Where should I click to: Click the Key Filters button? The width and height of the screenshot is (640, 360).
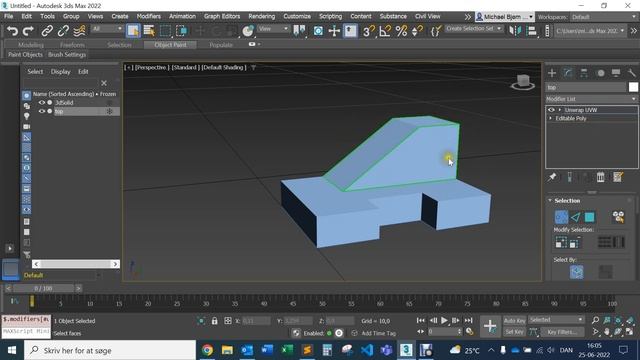pyautogui.click(x=562, y=332)
